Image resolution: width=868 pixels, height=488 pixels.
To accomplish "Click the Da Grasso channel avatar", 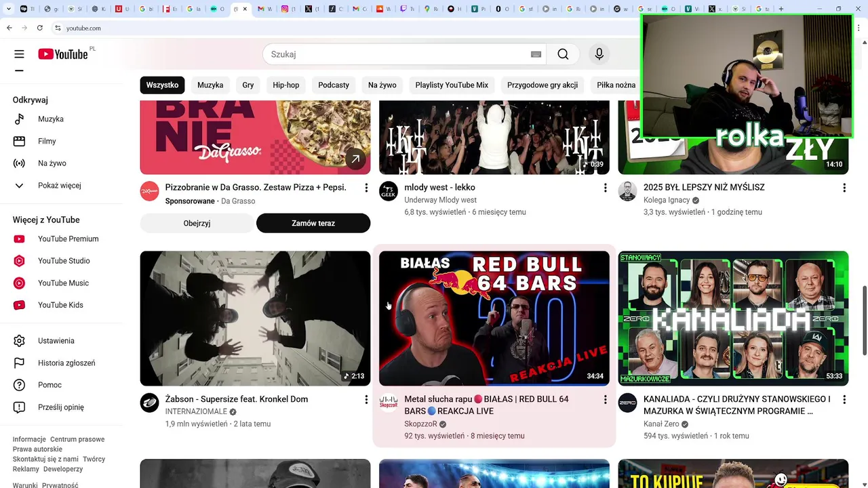I will click(x=150, y=191).
